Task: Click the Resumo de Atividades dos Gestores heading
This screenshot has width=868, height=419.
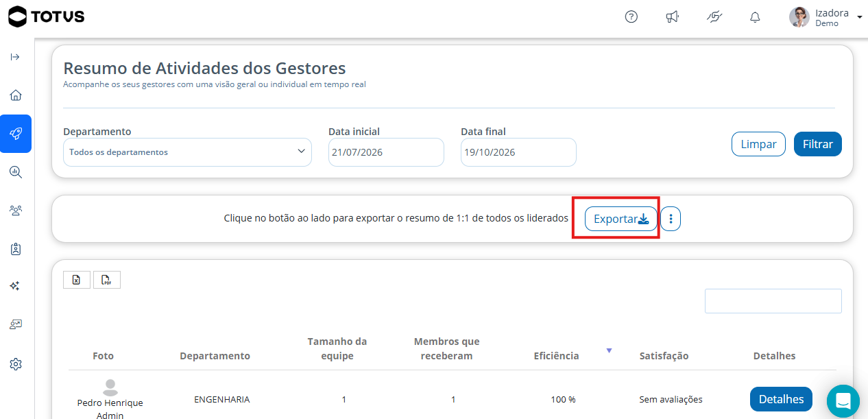Action: 204,69
